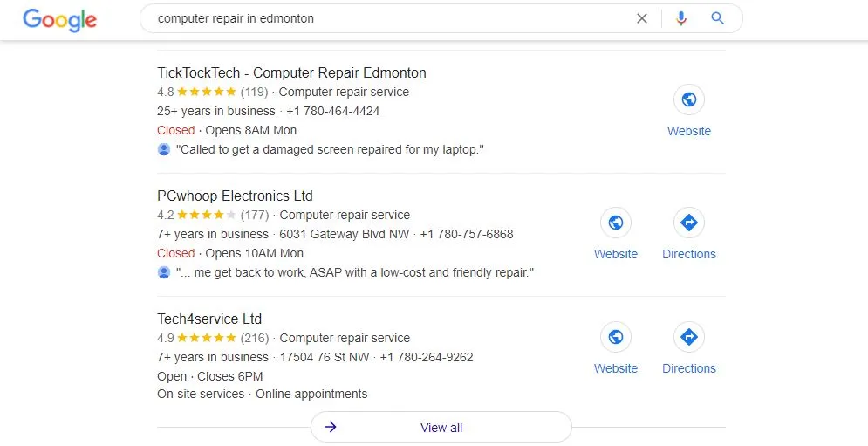The height and width of the screenshot is (446, 868).
Task: Open Tech4service website globe icon
Action: coord(616,337)
